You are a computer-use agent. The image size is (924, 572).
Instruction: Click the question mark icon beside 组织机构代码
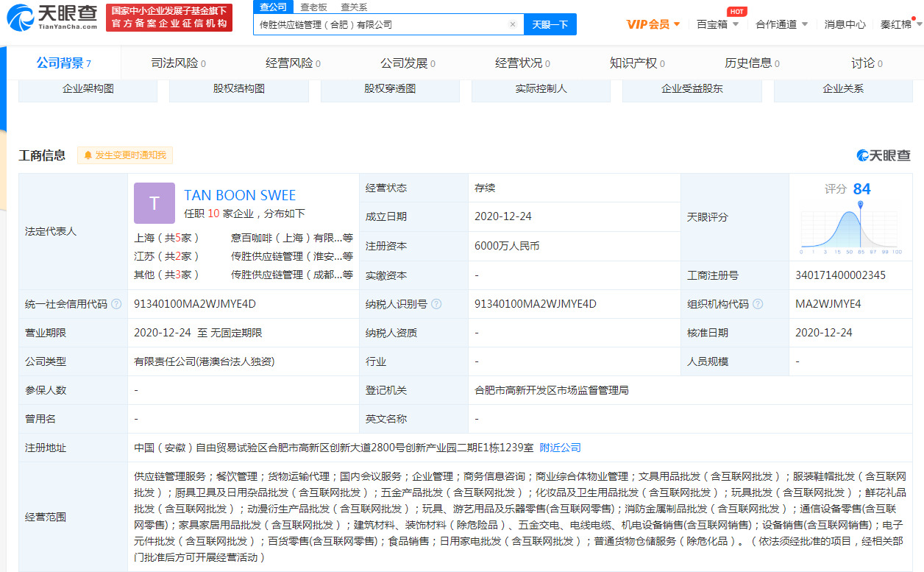tap(758, 304)
